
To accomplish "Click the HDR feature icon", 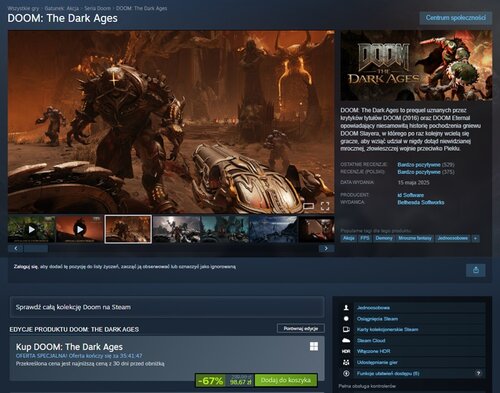I will pos(346,351).
